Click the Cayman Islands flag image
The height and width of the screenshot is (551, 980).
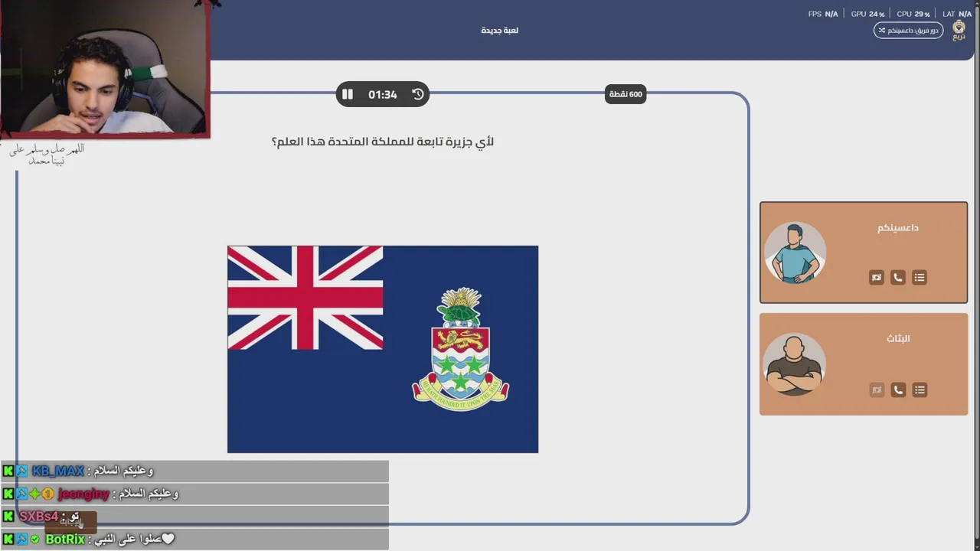(x=383, y=349)
